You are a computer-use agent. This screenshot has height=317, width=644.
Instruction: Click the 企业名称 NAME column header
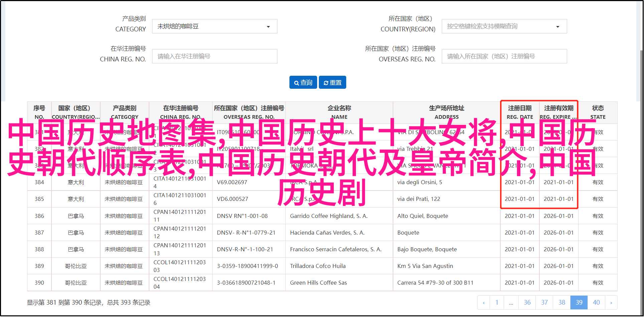coord(339,112)
